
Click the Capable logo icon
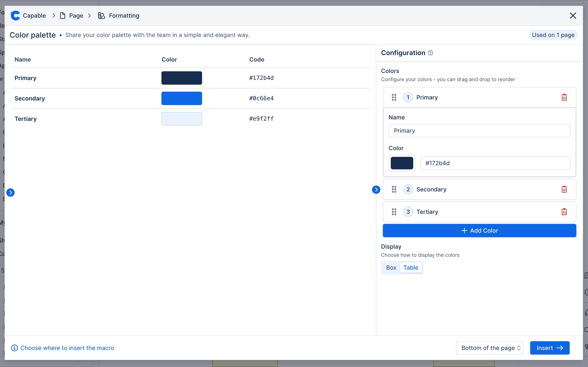(16, 16)
